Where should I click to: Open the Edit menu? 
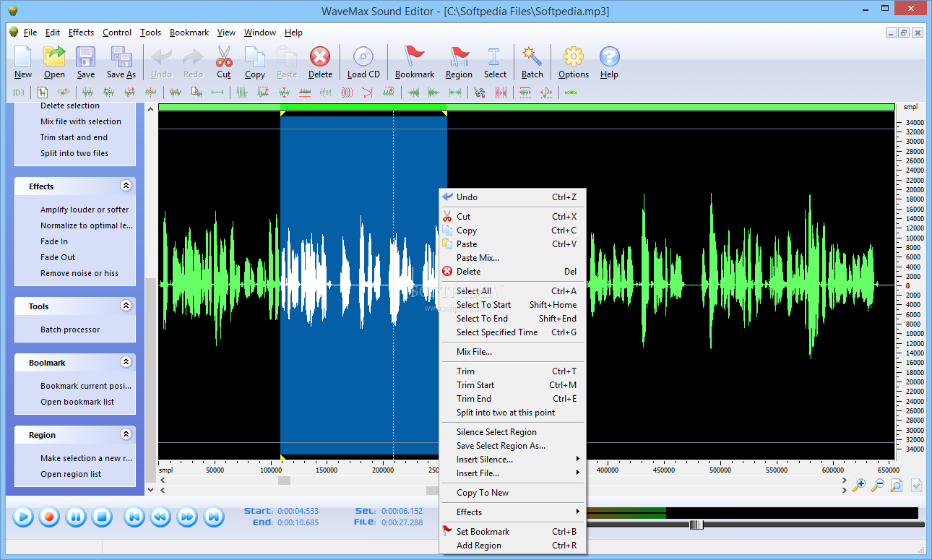(x=52, y=33)
